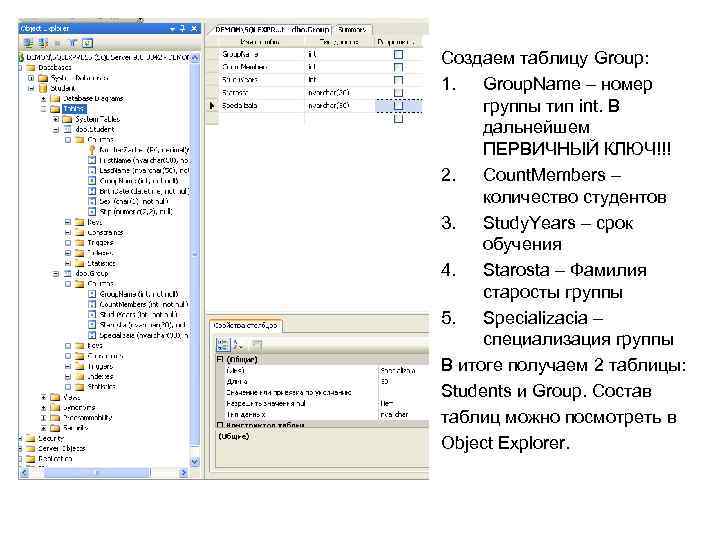Click the Stip (numeric) column icon
720x540 pixels.
pyautogui.click(x=92, y=212)
